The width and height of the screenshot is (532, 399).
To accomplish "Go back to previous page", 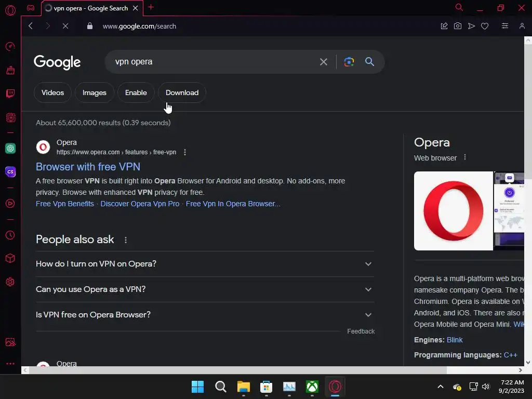I will [31, 26].
